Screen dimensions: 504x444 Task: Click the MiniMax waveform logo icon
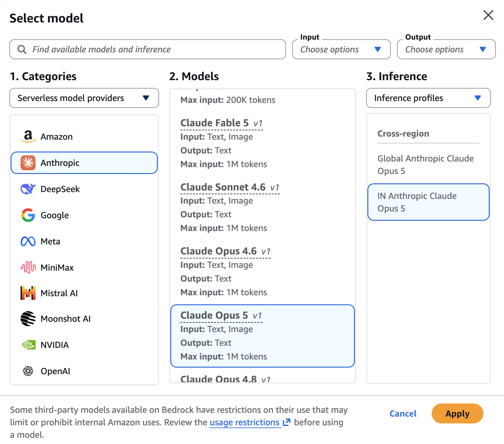[x=28, y=267]
